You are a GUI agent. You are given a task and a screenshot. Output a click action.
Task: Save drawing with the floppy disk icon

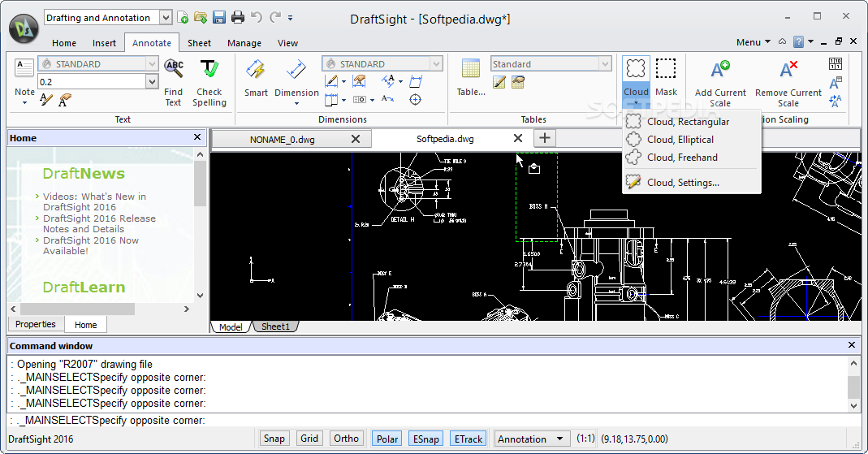pyautogui.click(x=219, y=18)
